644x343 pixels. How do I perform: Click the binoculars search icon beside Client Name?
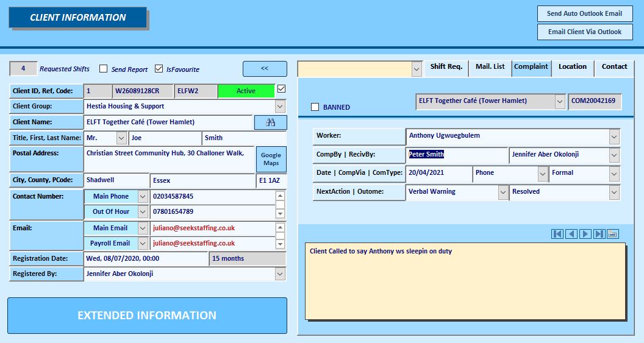coord(270,122)
